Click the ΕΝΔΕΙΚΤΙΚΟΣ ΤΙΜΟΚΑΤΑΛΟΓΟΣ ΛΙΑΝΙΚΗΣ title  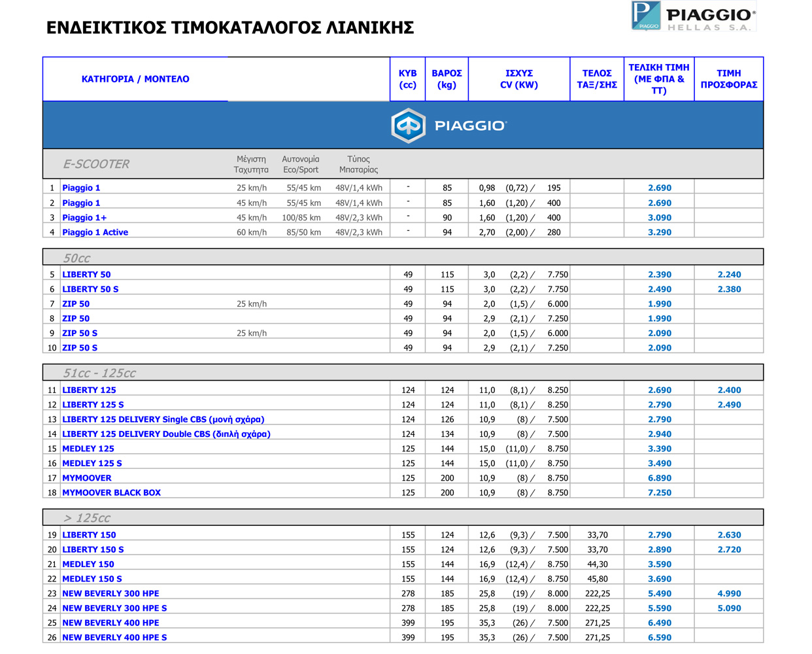[230, 27]
